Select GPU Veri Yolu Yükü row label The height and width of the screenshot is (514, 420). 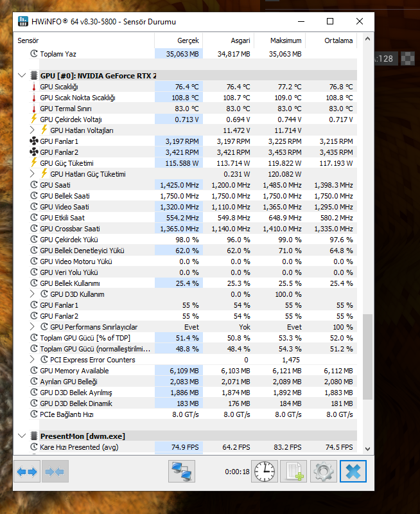[x=69, y=272]
